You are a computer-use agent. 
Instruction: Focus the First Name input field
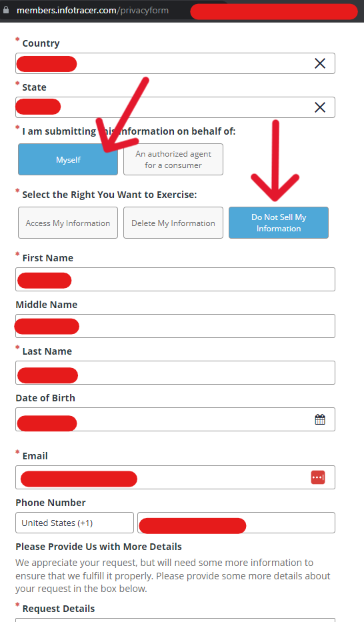point(175,279)
